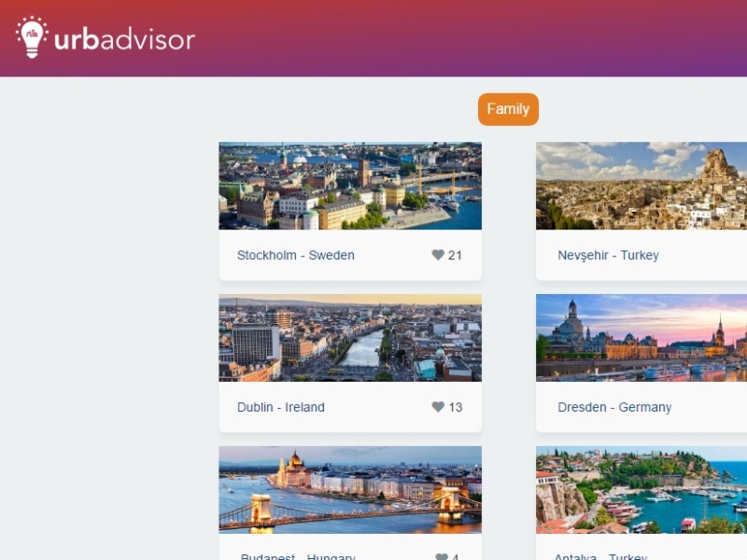Click the Dublin - Ireland title
This screenshot has width=747, height=560.
281,407
